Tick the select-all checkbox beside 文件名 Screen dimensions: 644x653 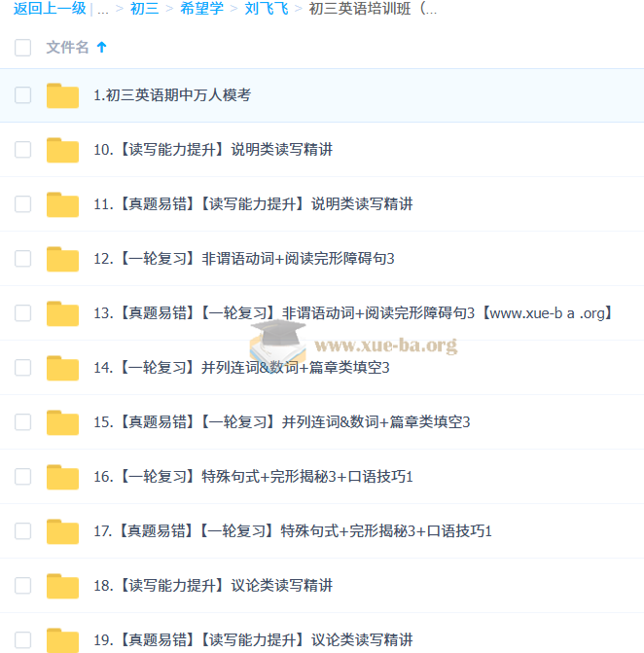click(x=23, y=48)
